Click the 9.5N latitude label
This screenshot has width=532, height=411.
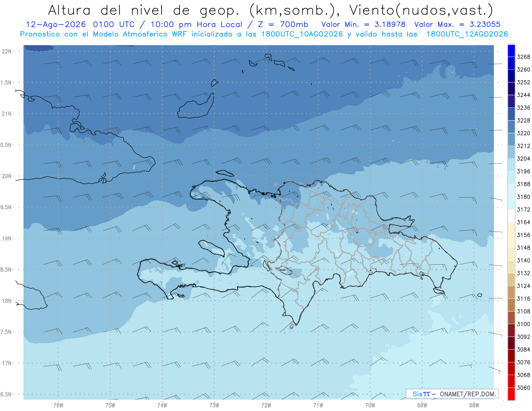tap(7, 207)
